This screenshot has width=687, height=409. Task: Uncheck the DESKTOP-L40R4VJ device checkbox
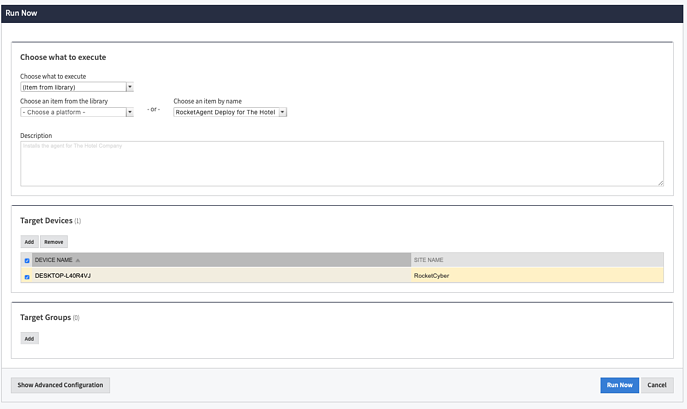[x=27, y=277]
